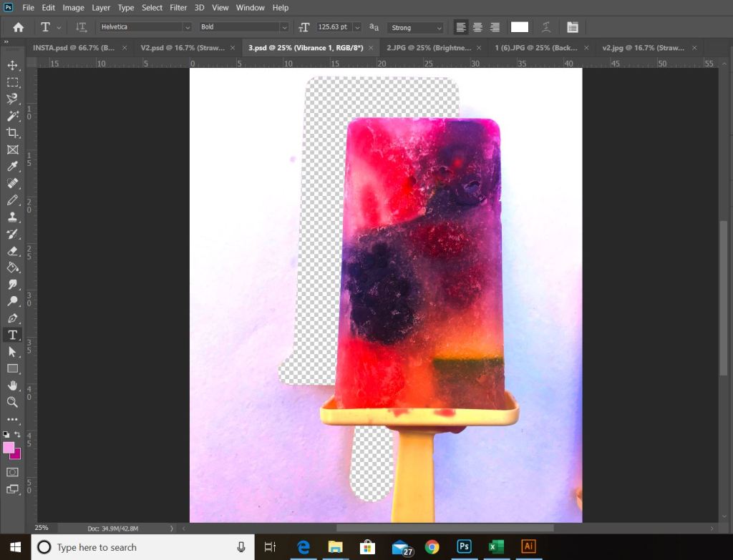Switch to the Hand tool

(12, 385)
